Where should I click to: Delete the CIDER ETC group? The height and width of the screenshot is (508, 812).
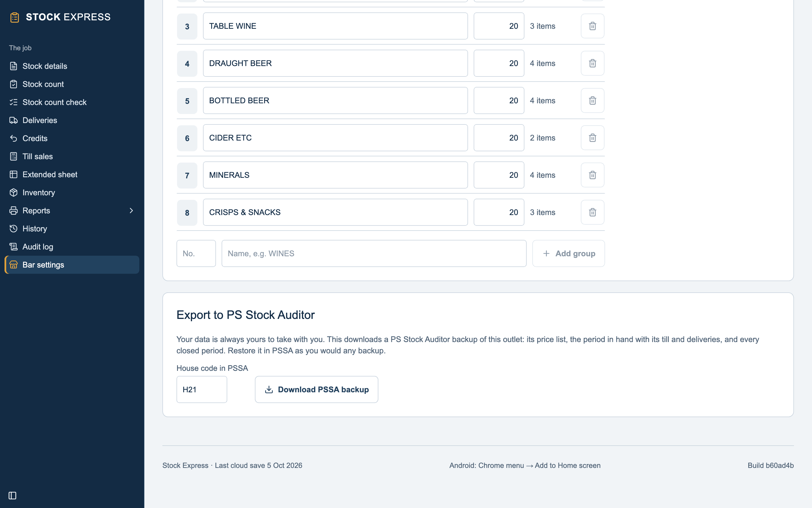593,138
